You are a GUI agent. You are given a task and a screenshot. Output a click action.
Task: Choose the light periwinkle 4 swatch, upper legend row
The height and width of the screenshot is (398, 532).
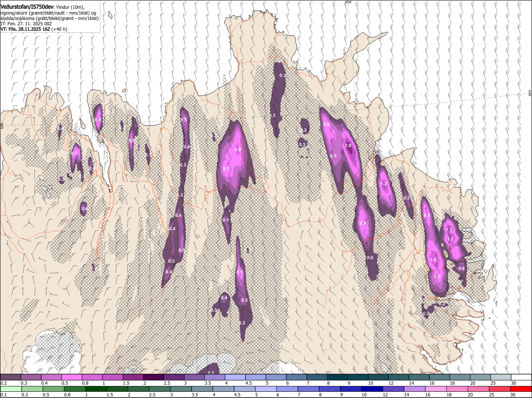coord(235,377)
